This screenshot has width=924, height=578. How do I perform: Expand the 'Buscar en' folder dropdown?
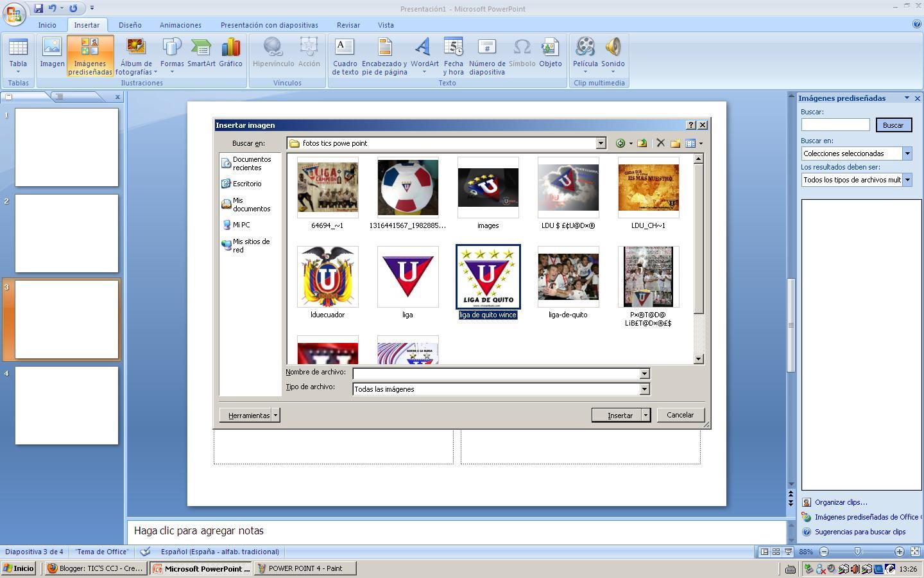tap(601, 143)
